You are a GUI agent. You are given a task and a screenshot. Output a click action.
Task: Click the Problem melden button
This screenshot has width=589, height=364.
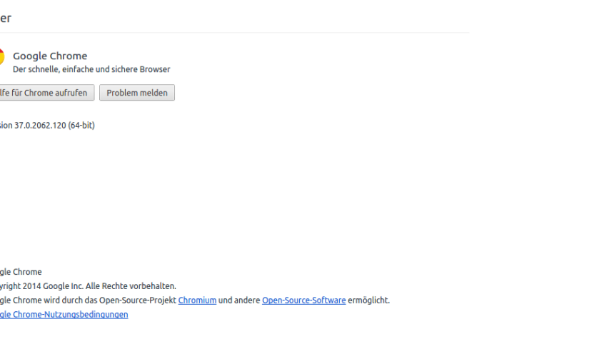point(137,93)
